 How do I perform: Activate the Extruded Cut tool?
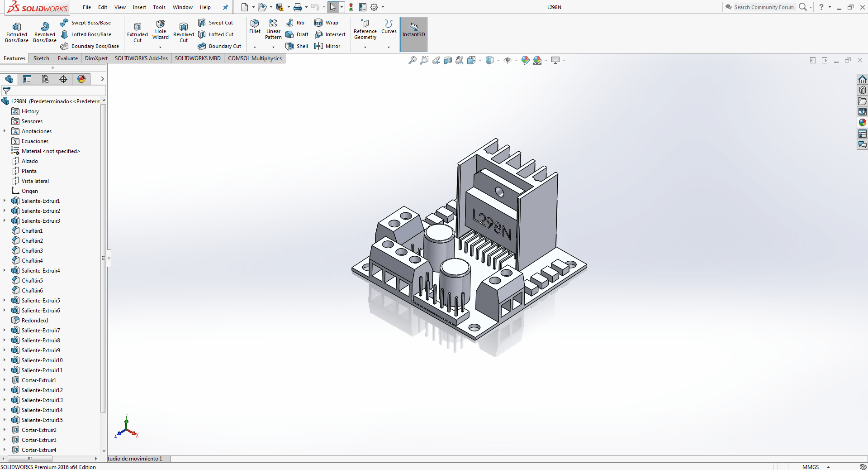[138, 32]
